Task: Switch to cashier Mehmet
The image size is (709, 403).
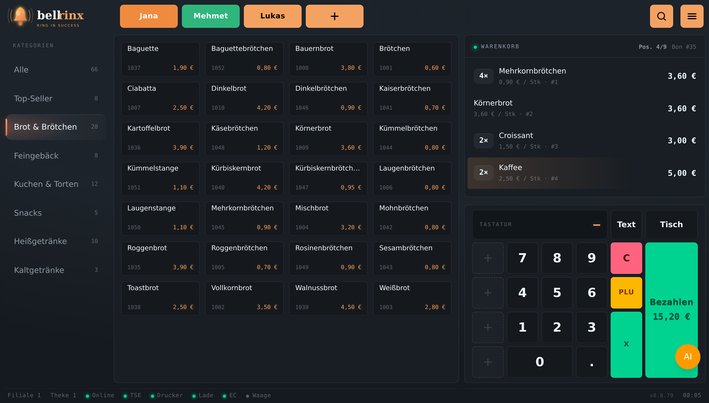Action: 211,16
